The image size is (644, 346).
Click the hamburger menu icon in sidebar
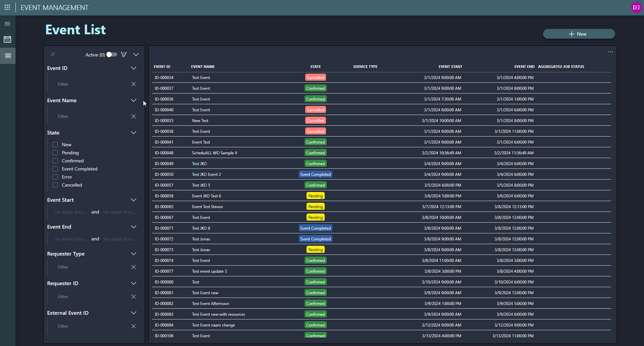pyautogui.click(x=7, y=24)
